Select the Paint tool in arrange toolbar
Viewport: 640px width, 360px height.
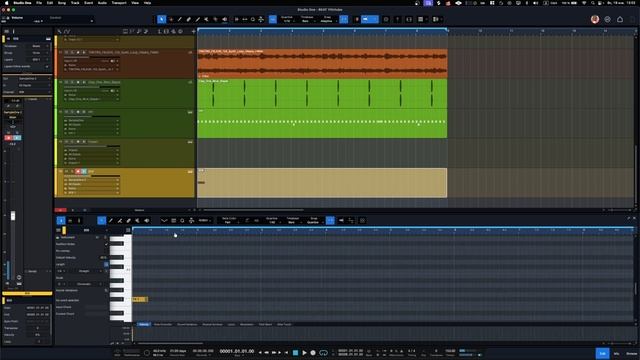(198, 19)
